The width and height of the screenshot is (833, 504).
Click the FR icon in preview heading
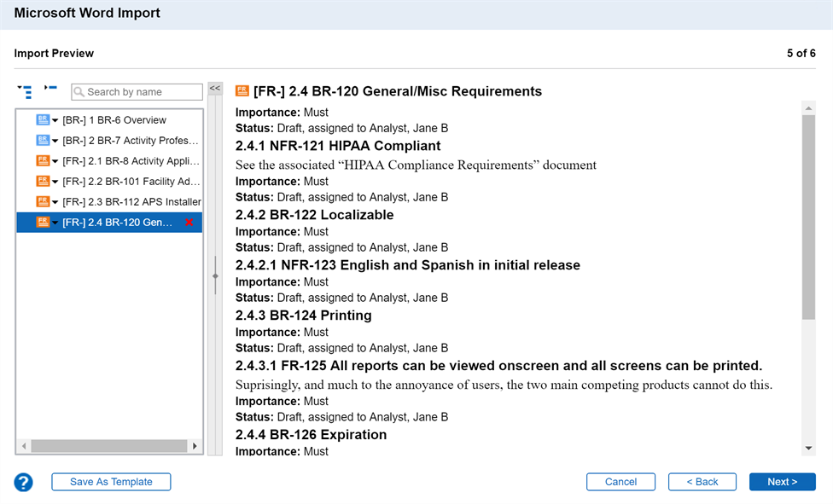pos(242,91)
